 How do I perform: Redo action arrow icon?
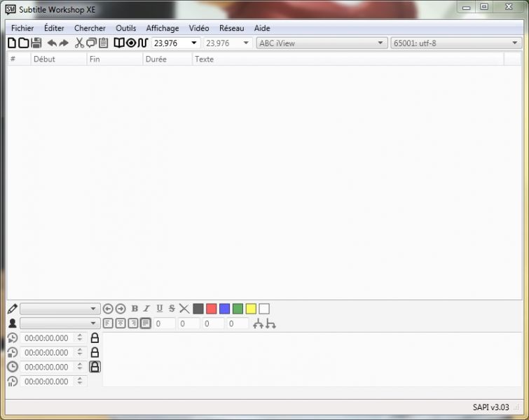tap(64, 43)
